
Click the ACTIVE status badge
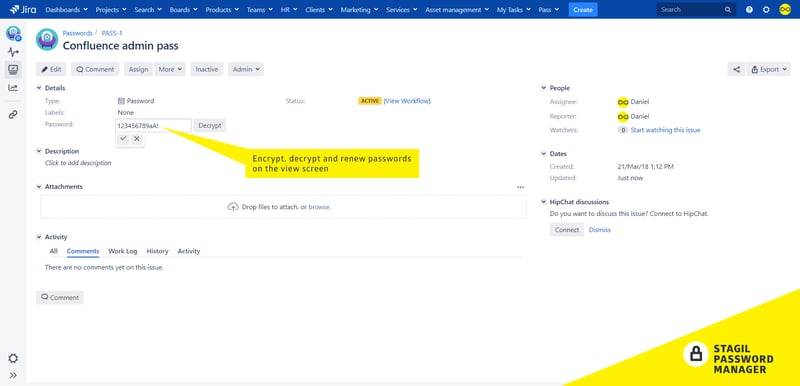tap(369, 101)
